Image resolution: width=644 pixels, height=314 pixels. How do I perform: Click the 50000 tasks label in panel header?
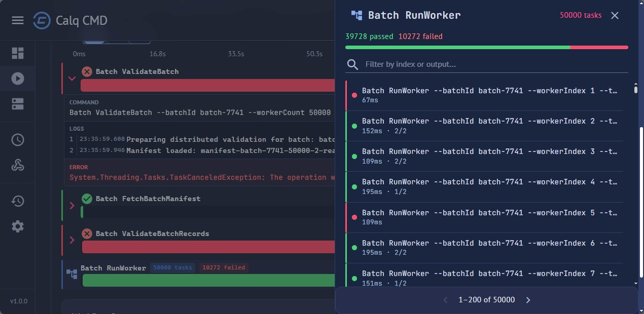581,15
